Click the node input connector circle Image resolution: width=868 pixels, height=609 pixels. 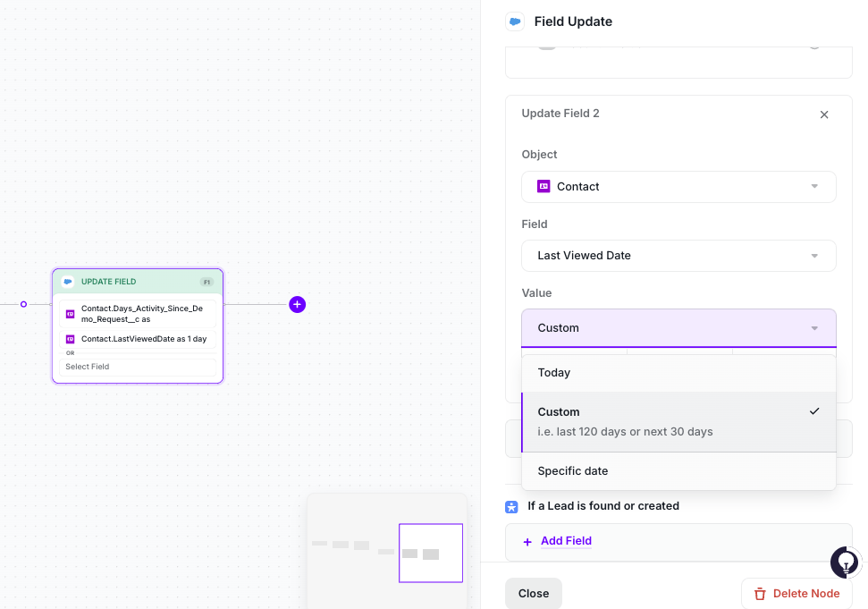(23, 304)
